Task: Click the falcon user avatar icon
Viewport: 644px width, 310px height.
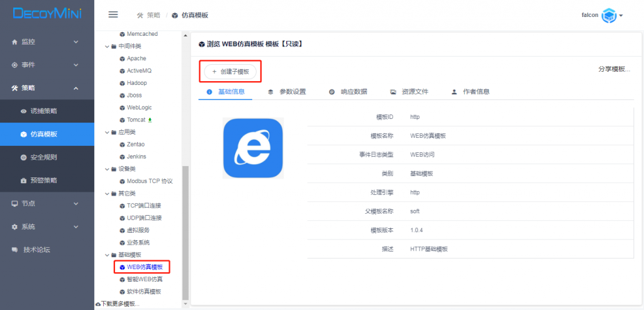Action: click(x=609, y=16)
